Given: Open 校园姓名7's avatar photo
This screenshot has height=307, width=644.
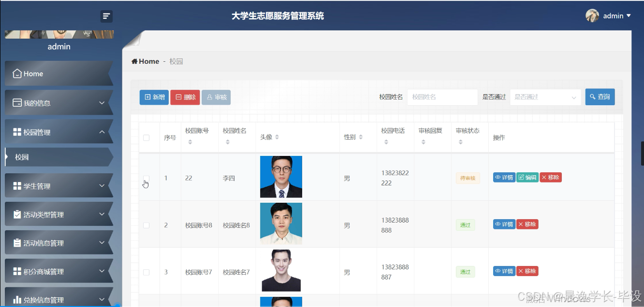Looking at the screenshot, I should tap(281, 270).
